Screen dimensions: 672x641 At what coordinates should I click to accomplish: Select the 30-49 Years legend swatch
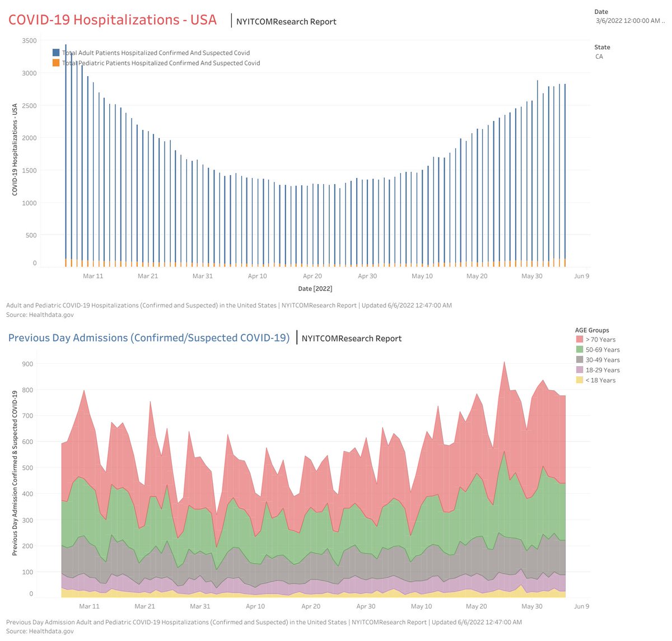click(x=579, y=359)
